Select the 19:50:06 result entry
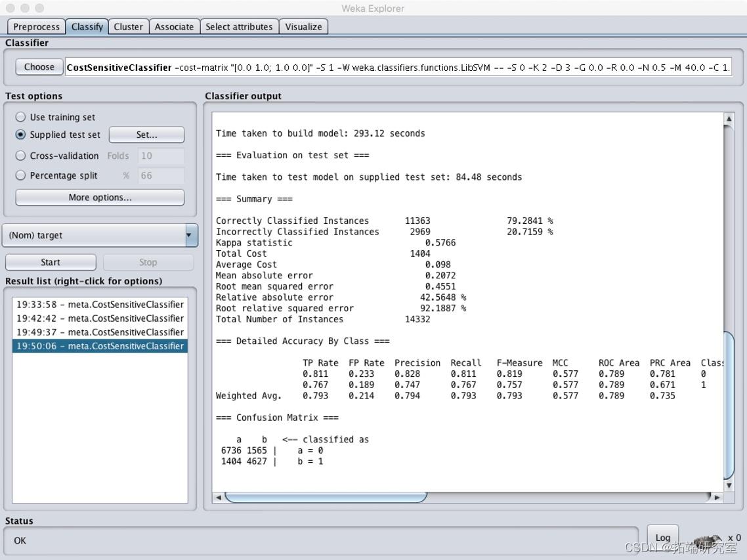747x560 pixels. click(x=100, y=346)
